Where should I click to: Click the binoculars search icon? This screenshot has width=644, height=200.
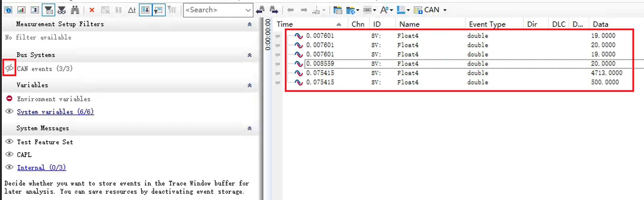[75, 10]
